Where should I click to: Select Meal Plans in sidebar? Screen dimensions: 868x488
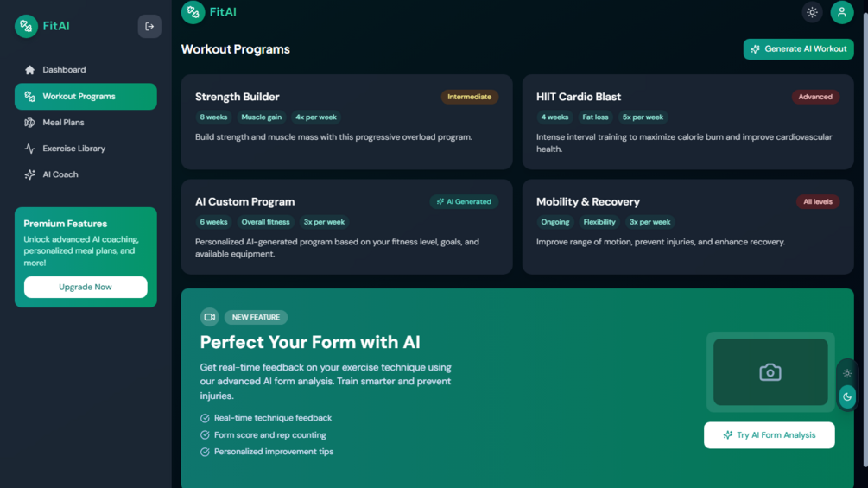(x=63, y=123)
